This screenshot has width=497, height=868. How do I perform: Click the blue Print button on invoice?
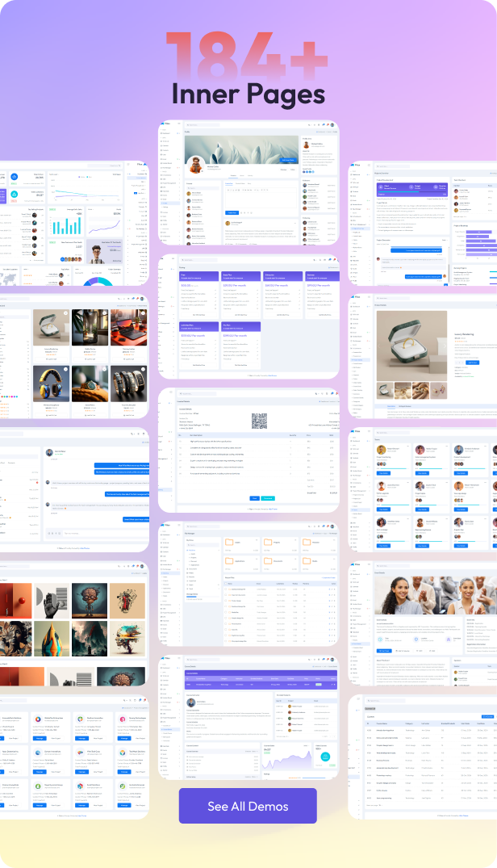click(254, 498)
